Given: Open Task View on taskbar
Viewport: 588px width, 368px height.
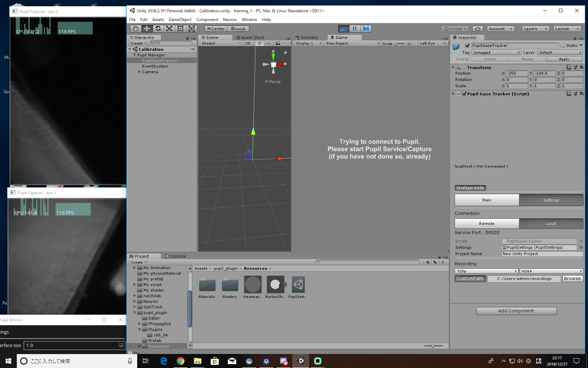Looking at the screenshot, I should [x=146, y=361].
